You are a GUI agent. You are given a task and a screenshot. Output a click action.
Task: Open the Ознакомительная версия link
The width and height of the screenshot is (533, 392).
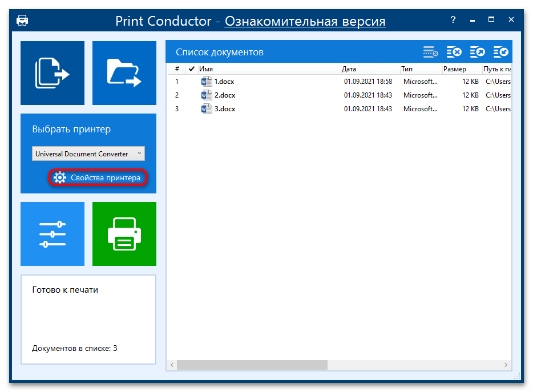pos(305,21)
